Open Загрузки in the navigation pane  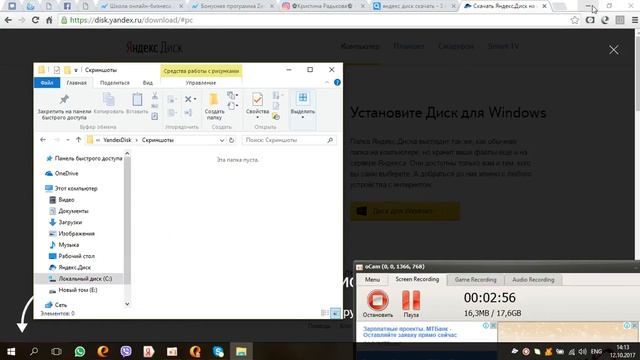pyautogui.click(x=70, y=222)
